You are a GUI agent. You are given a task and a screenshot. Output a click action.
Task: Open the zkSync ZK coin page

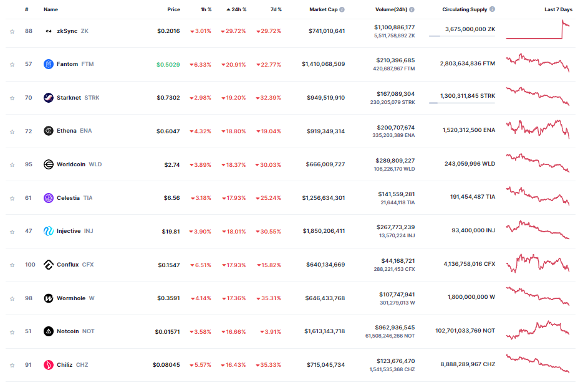pos(72,31)
